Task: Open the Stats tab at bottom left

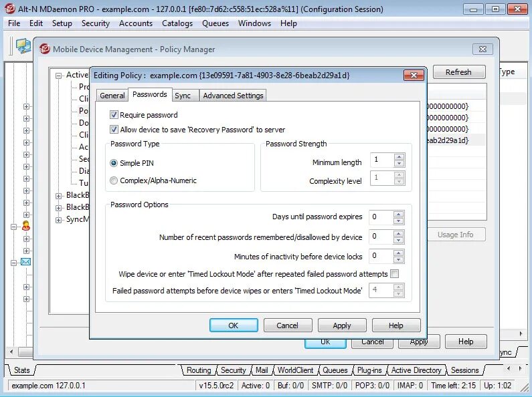Action: pos(21,370)
